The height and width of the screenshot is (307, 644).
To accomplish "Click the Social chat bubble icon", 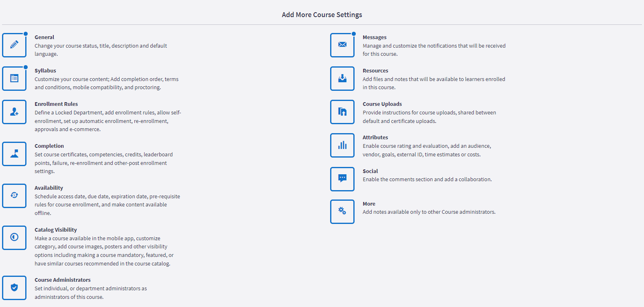I will click(x=342, y=179).
